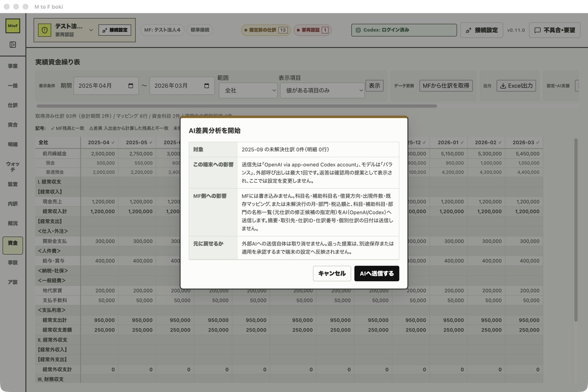
Task: Go to the 明細 sidebar section
Action: pyautogui.click(x=13, y=144)
